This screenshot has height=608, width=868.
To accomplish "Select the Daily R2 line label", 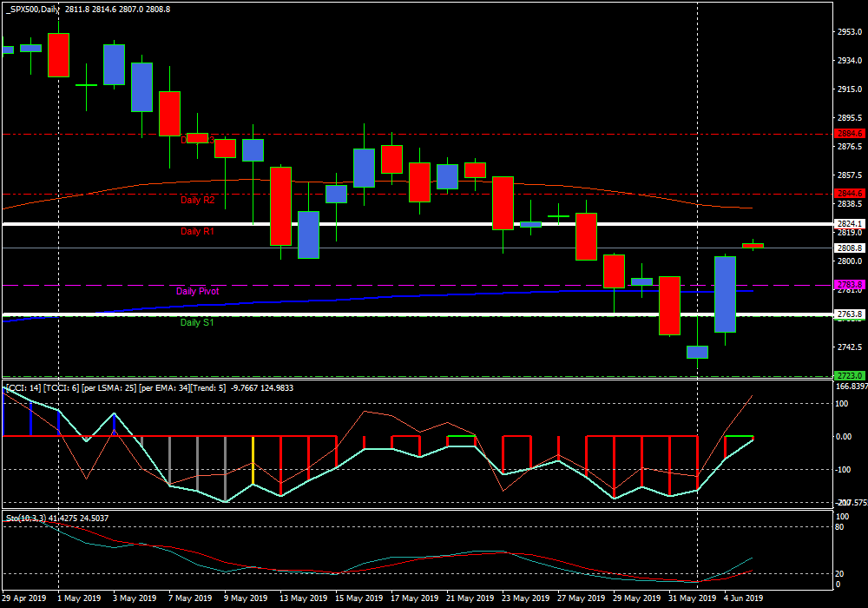I will tap(197, 201).
